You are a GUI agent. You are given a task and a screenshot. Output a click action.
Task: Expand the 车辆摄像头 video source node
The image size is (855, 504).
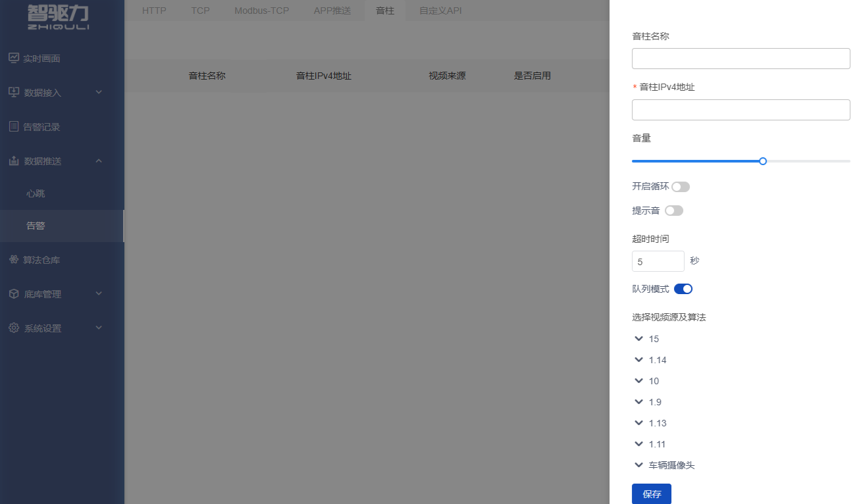(x=638, y=465)
